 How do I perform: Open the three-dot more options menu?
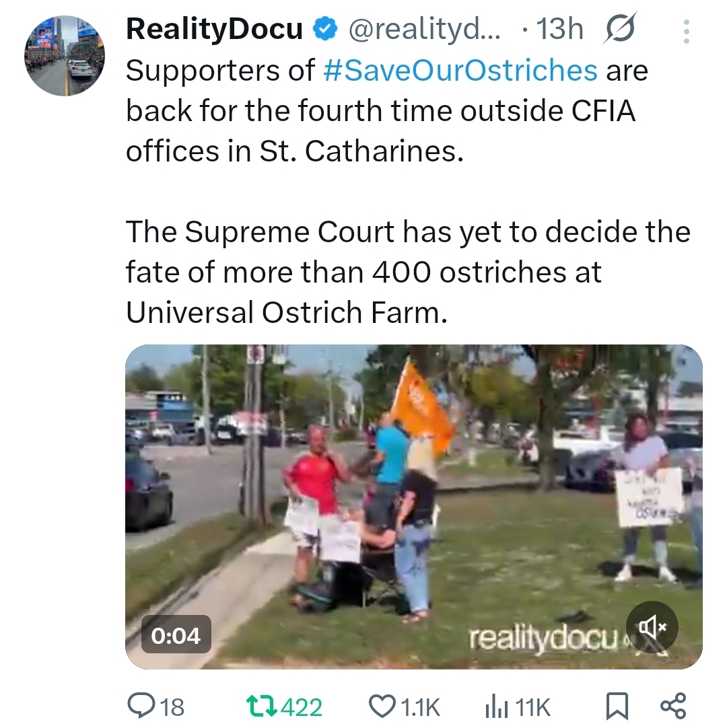pos(687,32)
